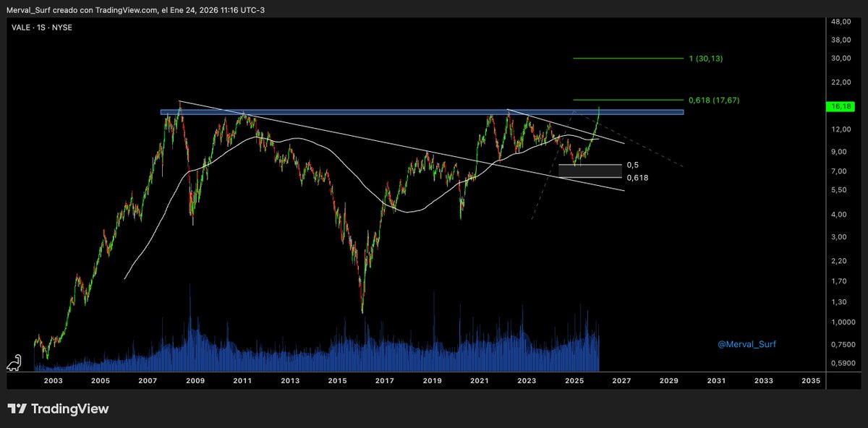Click the 2009 label on time axis
Viewport: 868px width, 428px height.
tap(195, 380)
